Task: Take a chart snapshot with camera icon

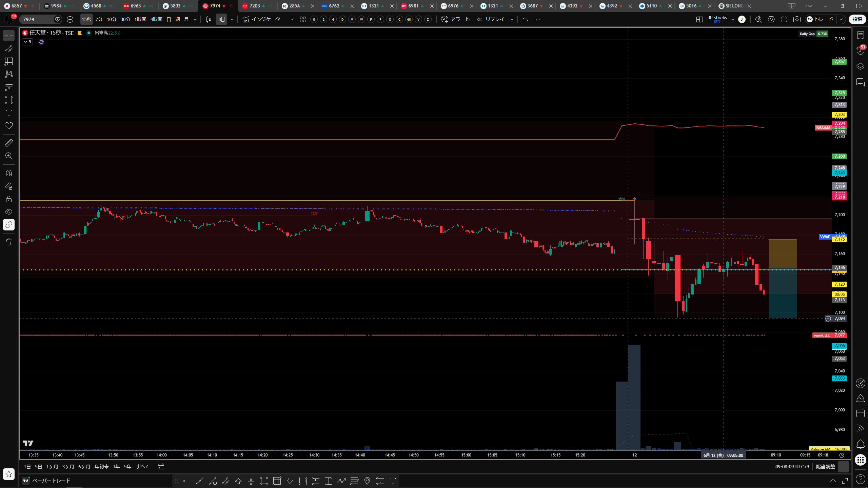Action: [797, 19]
